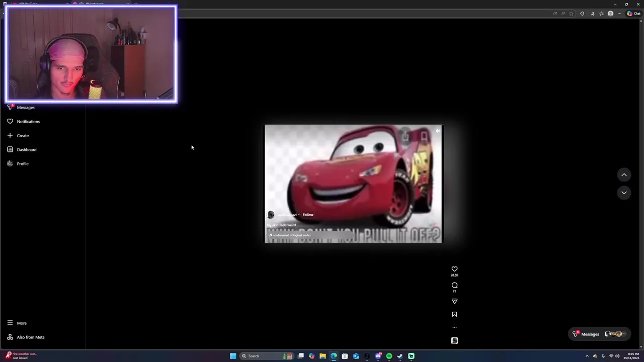The image size is (644, 362).
Task: Open the Fire weather warning widget
Action: pyautogui.click(x=21, y=355)
